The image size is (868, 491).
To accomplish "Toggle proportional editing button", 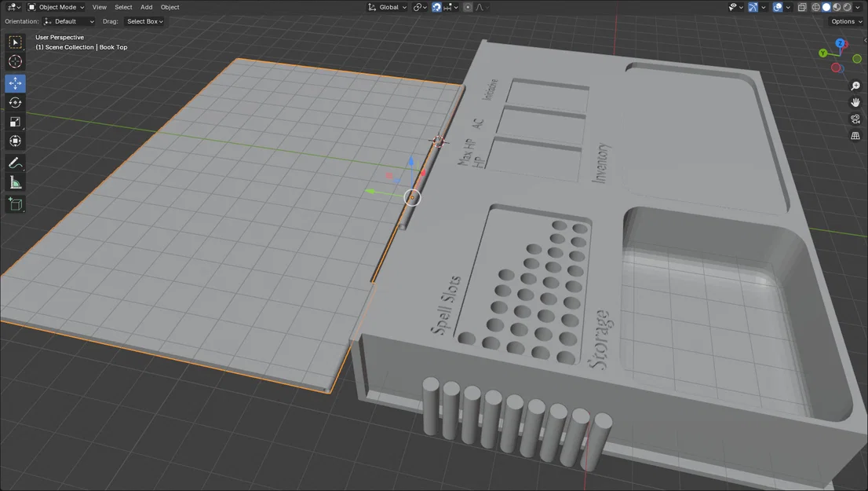I will click(468, 7).
